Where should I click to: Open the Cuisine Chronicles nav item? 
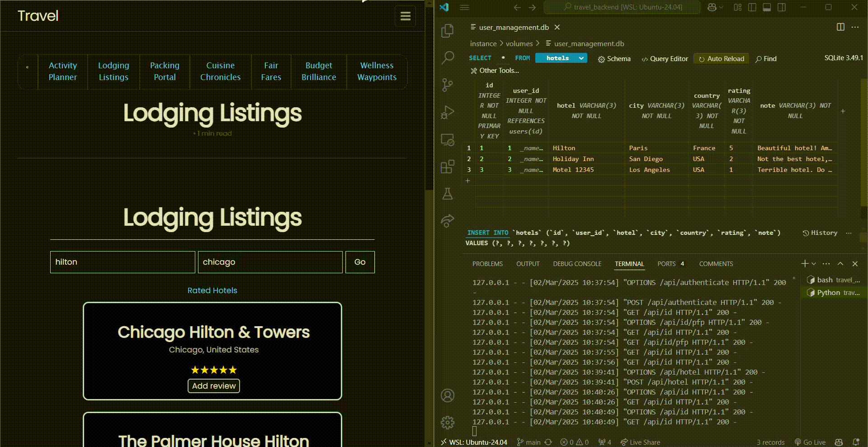(220, 71)
